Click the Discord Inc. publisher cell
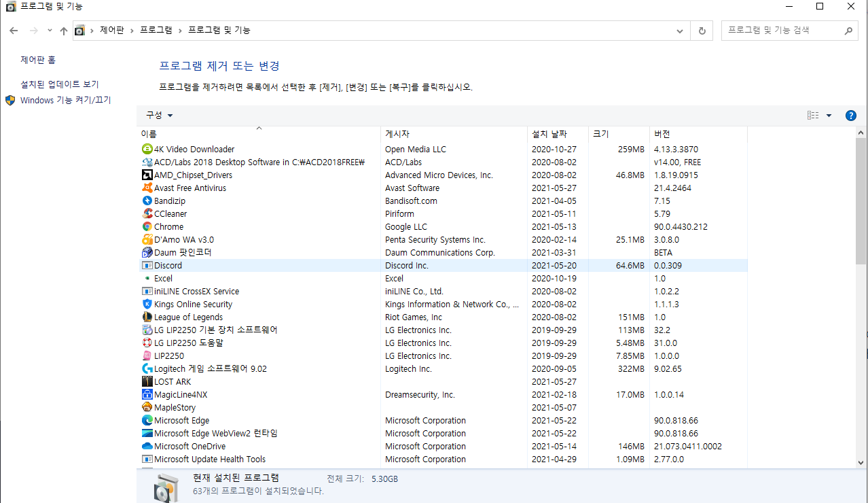 coord(407,265)
